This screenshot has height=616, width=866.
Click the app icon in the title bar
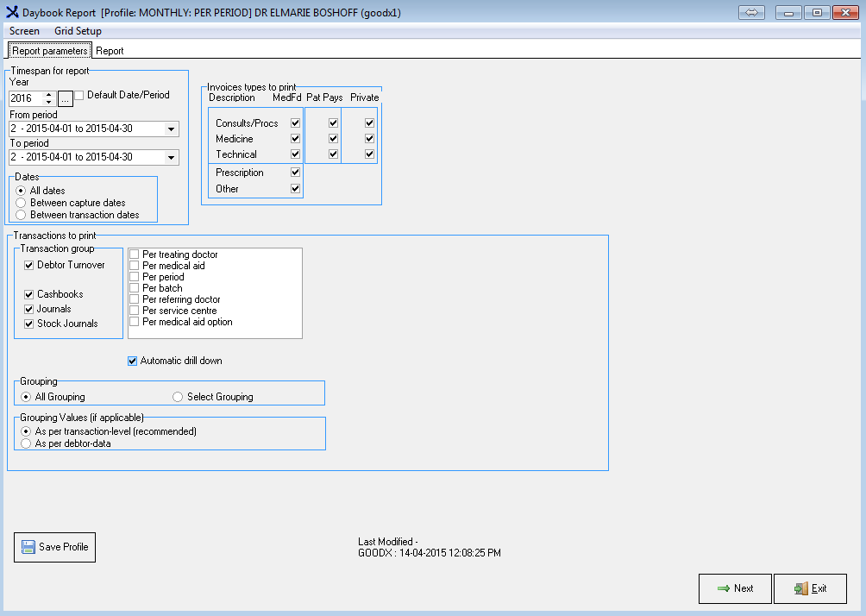[11, 13]
